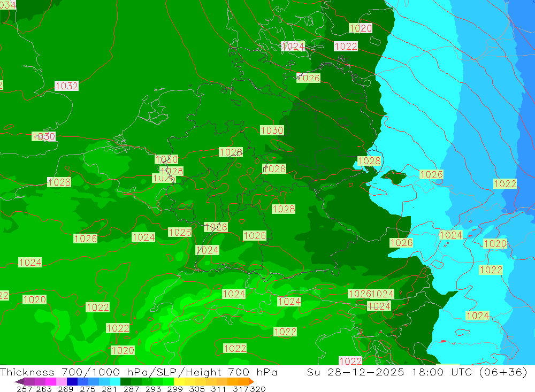
Task: Pick the cyan legend swatch
Action: 115,381
